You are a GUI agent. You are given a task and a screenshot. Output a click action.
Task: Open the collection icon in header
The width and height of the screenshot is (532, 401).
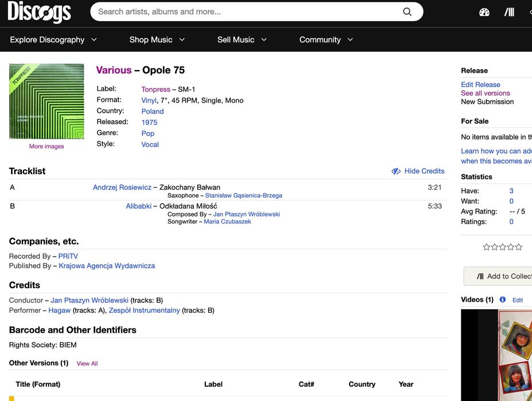pyautogui.click(x=509, y=13)
